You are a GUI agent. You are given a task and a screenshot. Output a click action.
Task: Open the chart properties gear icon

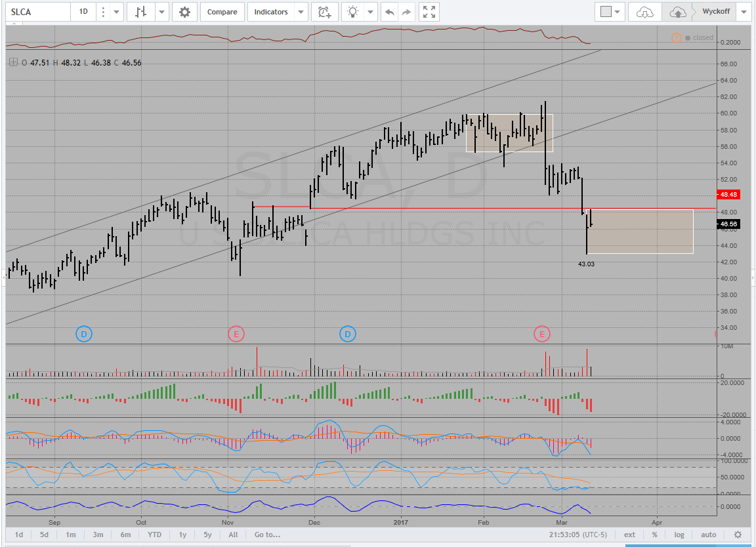point(185,12)
